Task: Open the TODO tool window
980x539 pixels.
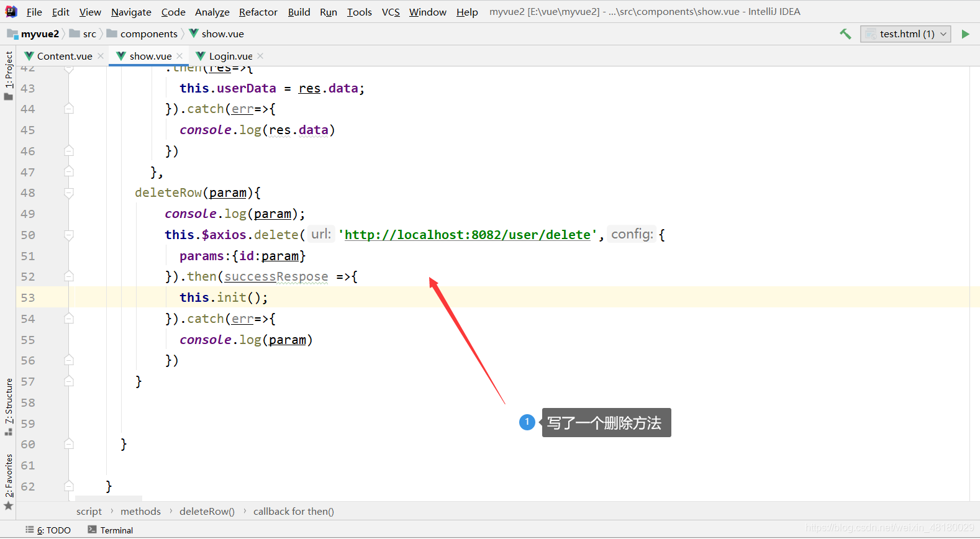Action: [x=48, y=530]
